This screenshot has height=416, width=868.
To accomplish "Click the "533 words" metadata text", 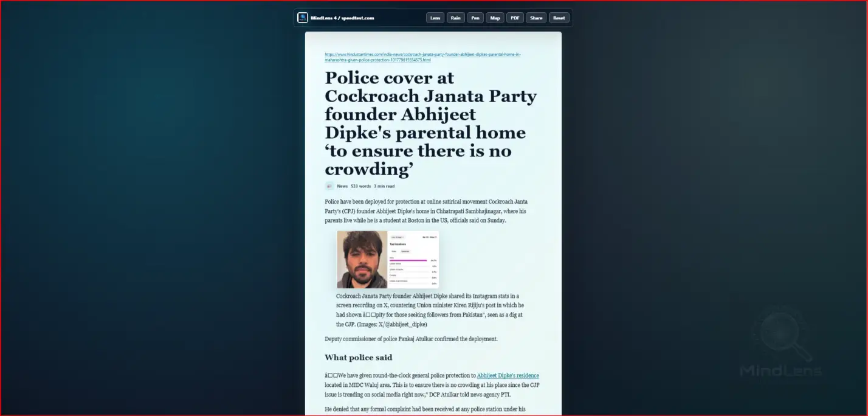I will [360, 186].
